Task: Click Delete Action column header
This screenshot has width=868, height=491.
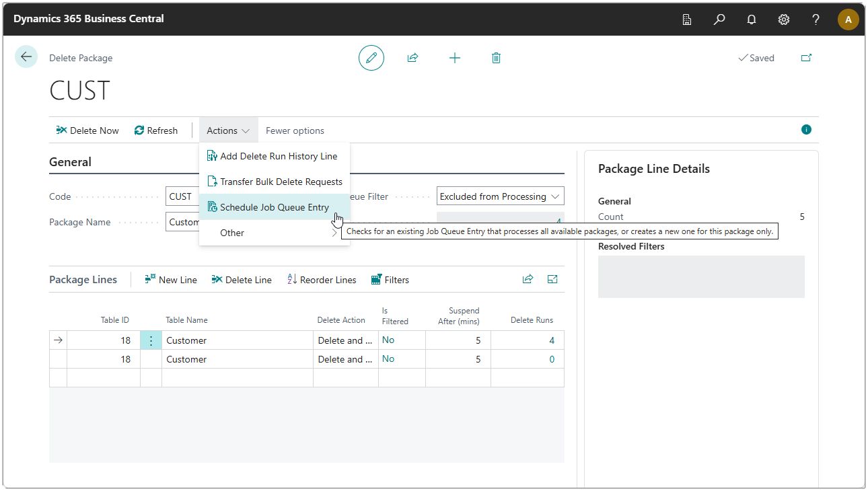Action: click(x=341, y=320)
